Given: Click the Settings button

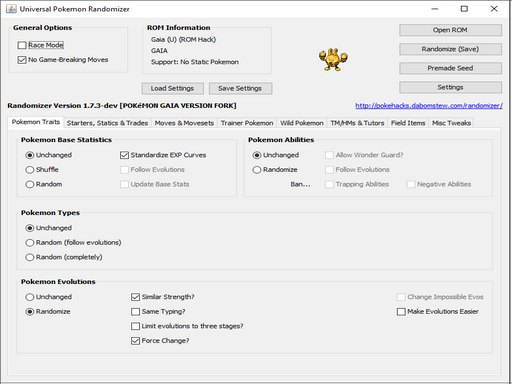Looking at the screenshot, I should pyautogui.click(x=450, y=87).
